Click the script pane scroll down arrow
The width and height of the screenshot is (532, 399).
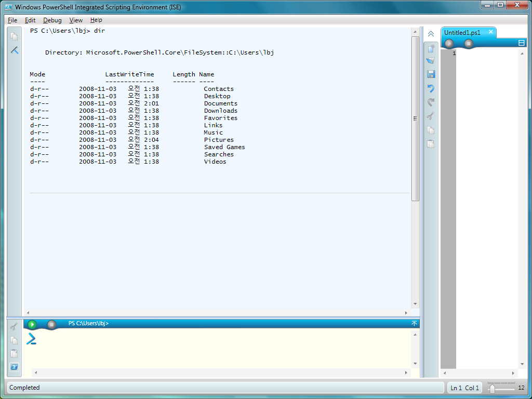coord(523,364)
